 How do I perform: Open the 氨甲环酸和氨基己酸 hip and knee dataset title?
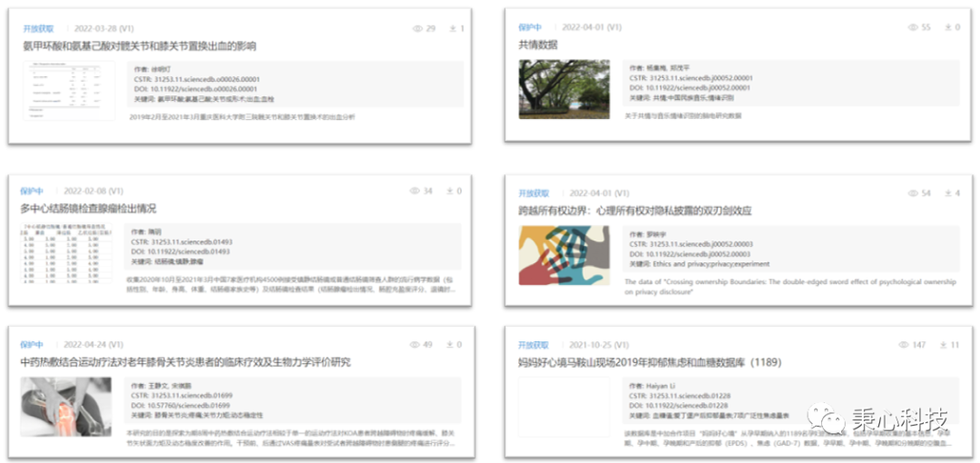coord(138,45)
